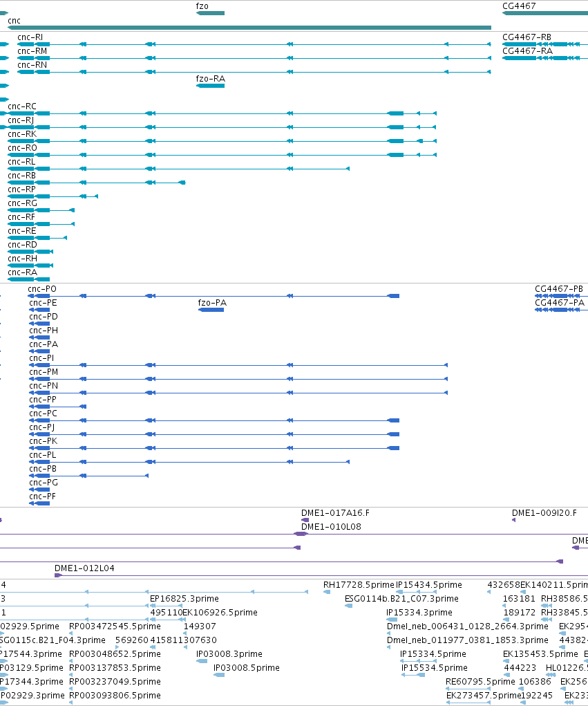
Task: Select protein cnc-PE label
Action: (44, 303)
